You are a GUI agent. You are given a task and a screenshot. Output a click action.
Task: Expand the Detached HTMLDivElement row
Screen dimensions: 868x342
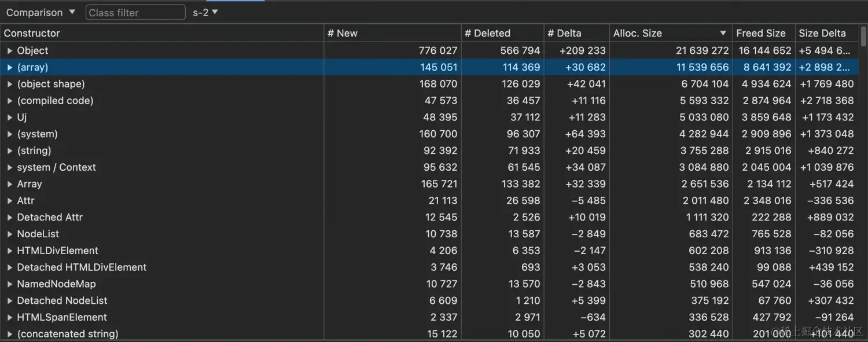coord(9,267)
